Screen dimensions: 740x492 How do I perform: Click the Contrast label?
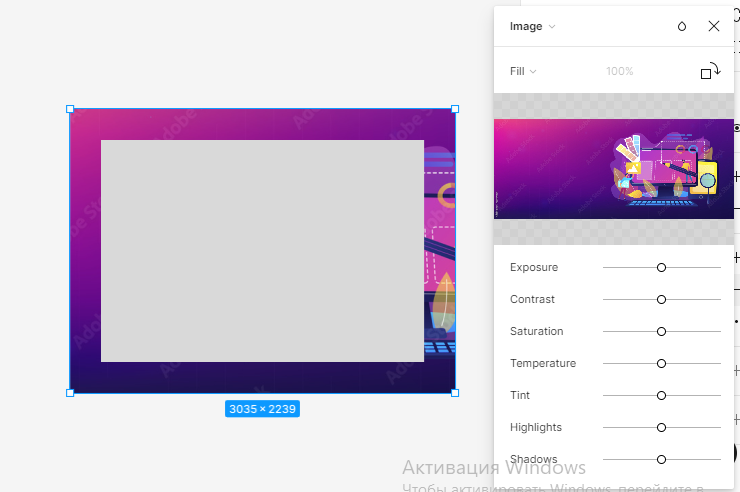pyautogui.click(x=532, y=300)
